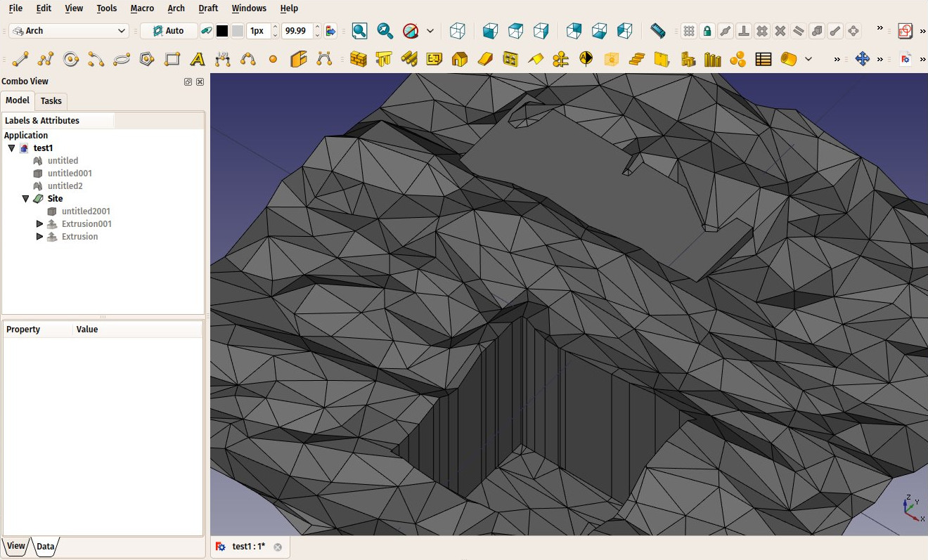Increase the 99.99 font size spinbox

click(318, 27)
